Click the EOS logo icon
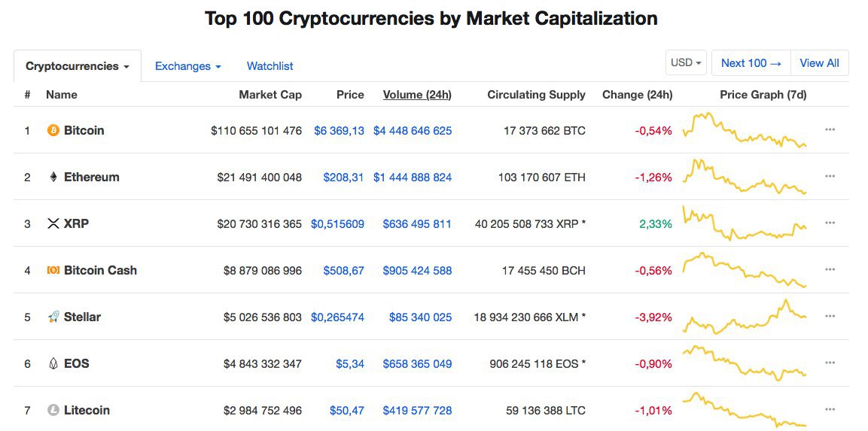This screenshot has height=431, width=868. 53,363
